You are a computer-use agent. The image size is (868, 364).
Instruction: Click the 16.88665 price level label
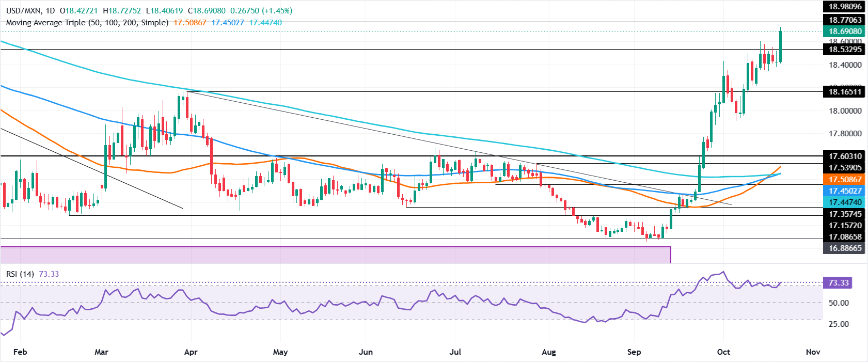[845, 248]
